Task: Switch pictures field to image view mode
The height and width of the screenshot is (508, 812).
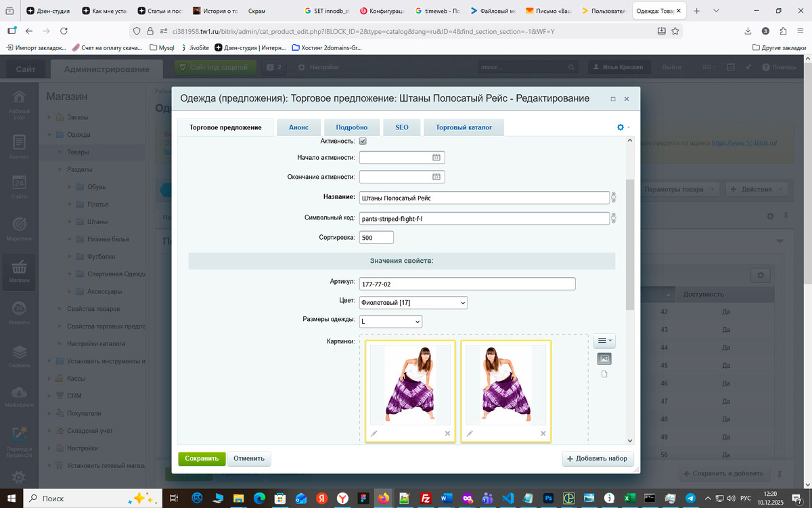Action: (604, 358)
